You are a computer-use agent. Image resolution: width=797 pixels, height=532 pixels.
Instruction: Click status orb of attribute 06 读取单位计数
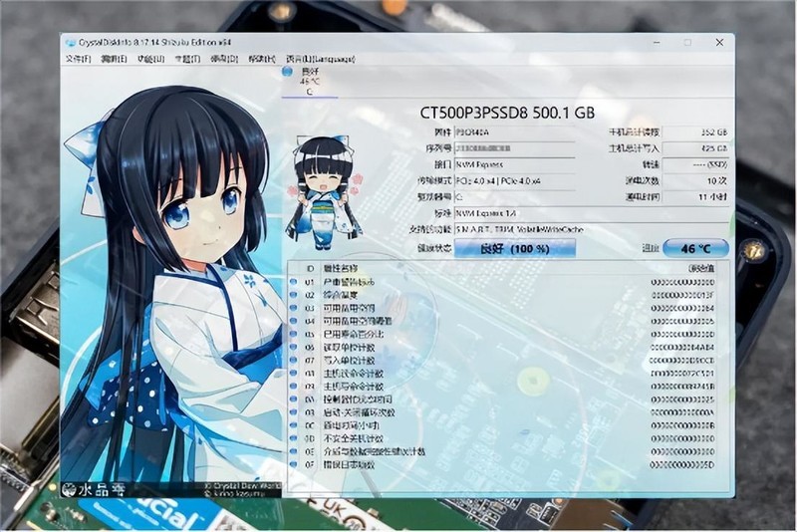293,347
